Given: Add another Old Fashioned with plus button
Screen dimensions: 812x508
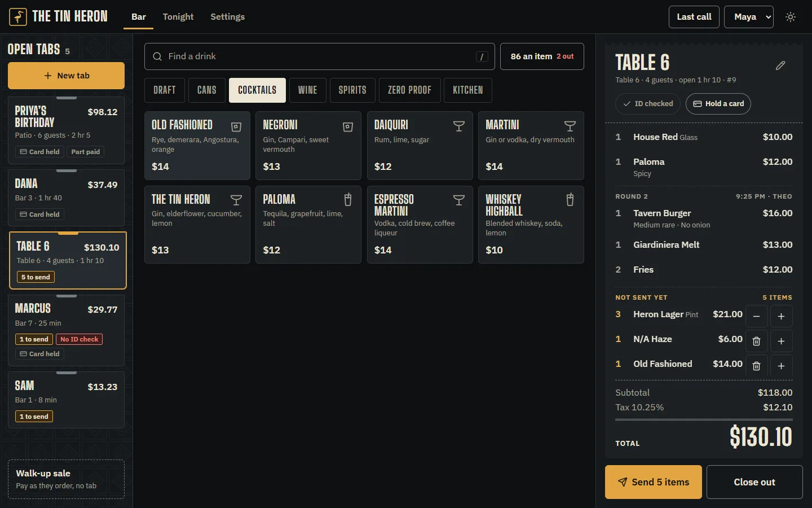Looking at the screenshot, I should click(782, 366).
